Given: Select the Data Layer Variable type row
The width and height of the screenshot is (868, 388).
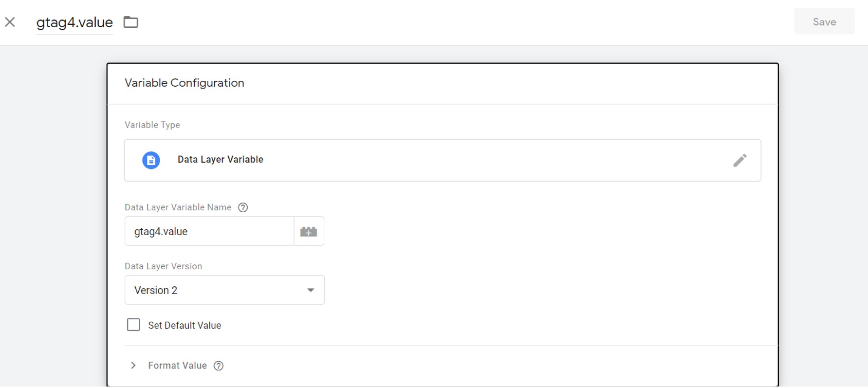Looking at the screenshot, I should pyautogui.click(x=443, y=160).
